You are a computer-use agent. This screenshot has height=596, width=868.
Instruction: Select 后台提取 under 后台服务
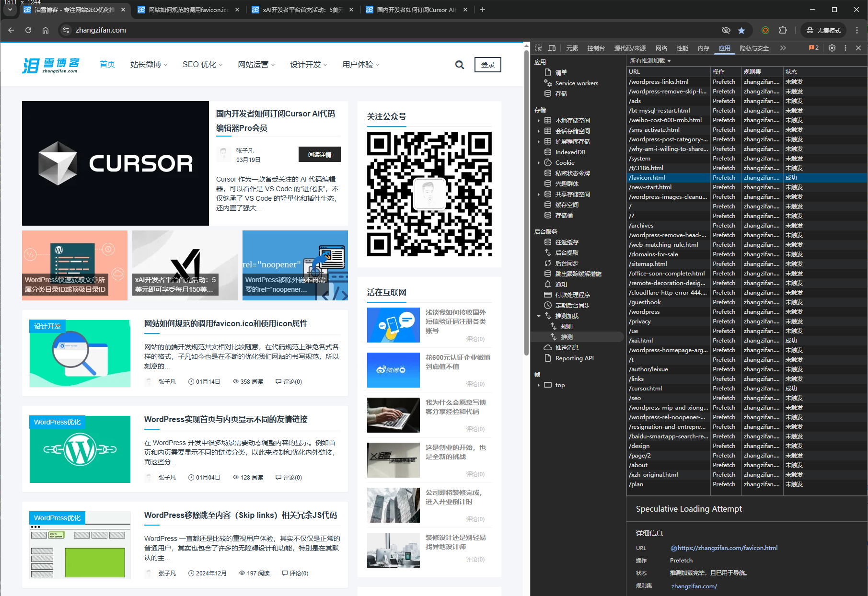pyautogui.click(x=567, y=252)
